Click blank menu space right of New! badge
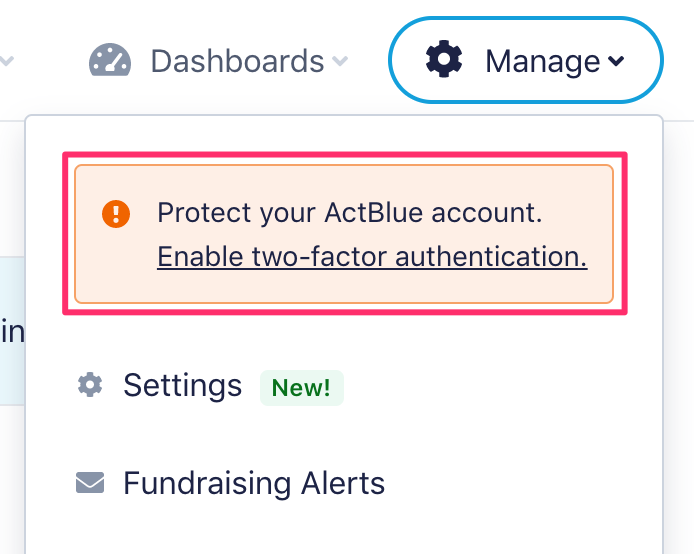 tap(500, 387)
